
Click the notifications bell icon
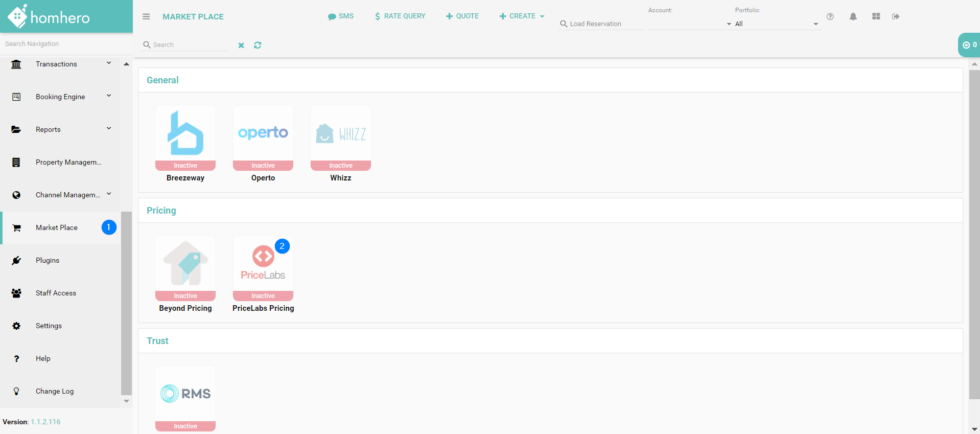click(853, 16)
